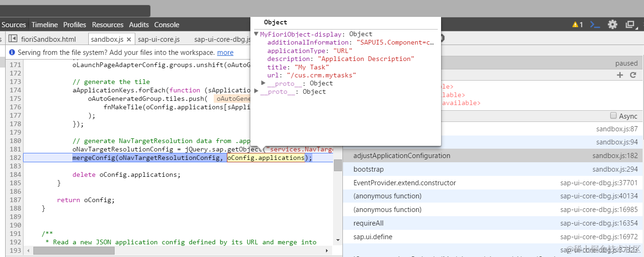Click the oConfig.applications highlighted expression
644x257 pixels.
tap(265, 158)
